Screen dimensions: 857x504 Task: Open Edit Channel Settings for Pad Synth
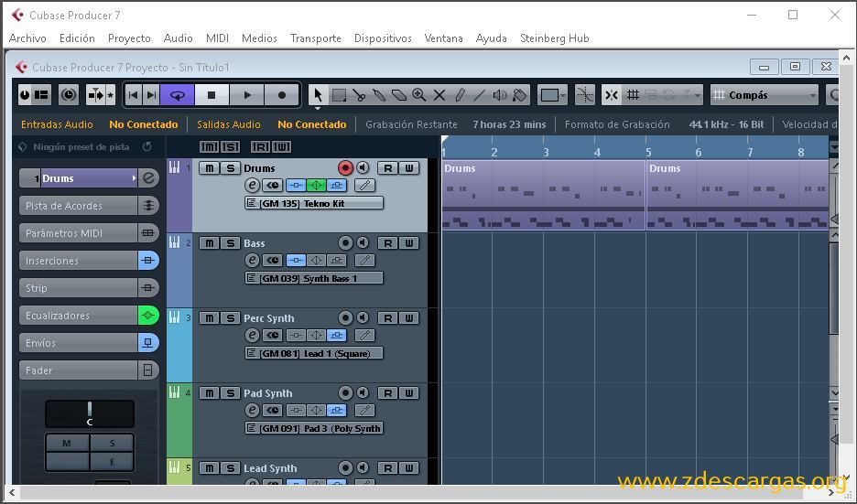252,410
